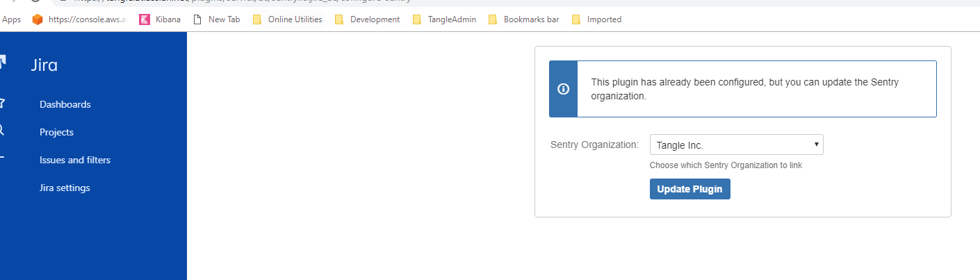This screenshot has height=280, width=980.
Task: Click the search icon in Jira sidebar
Action: point(2,129)
